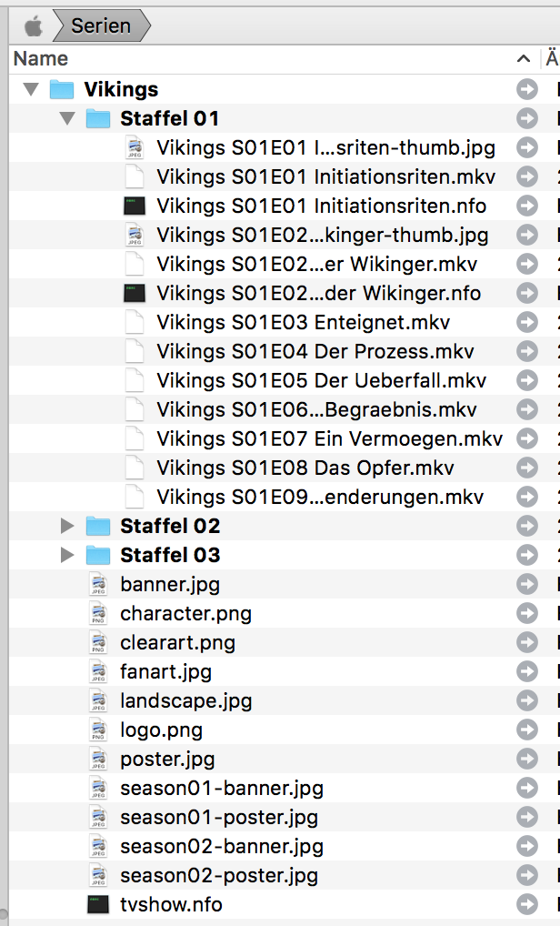The image size is (560, 926).
Task: Click the arrow button on the Vikings row
Action: point(527,89)
